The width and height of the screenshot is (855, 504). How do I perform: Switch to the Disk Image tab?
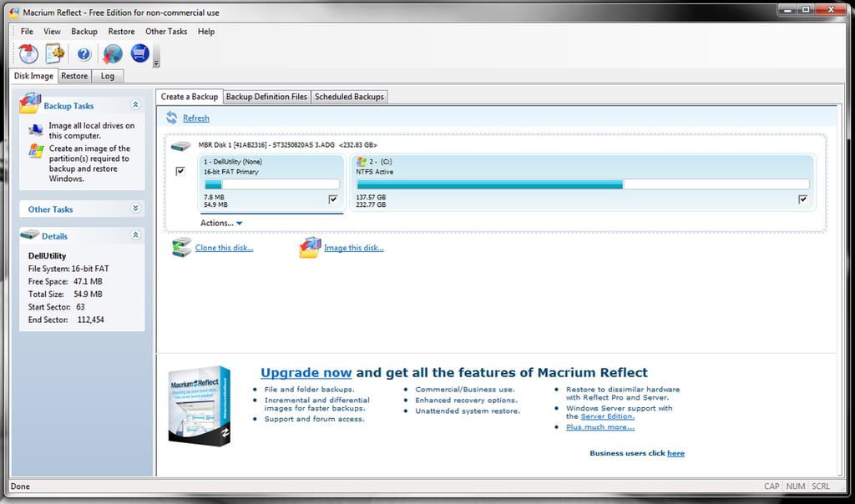coord(33,76)
